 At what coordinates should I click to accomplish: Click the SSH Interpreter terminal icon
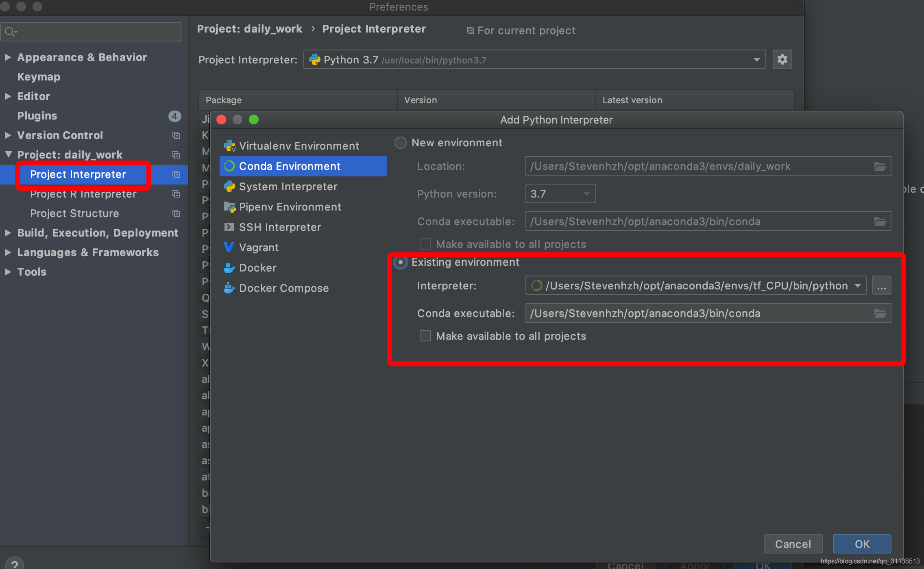coord(229,227)
